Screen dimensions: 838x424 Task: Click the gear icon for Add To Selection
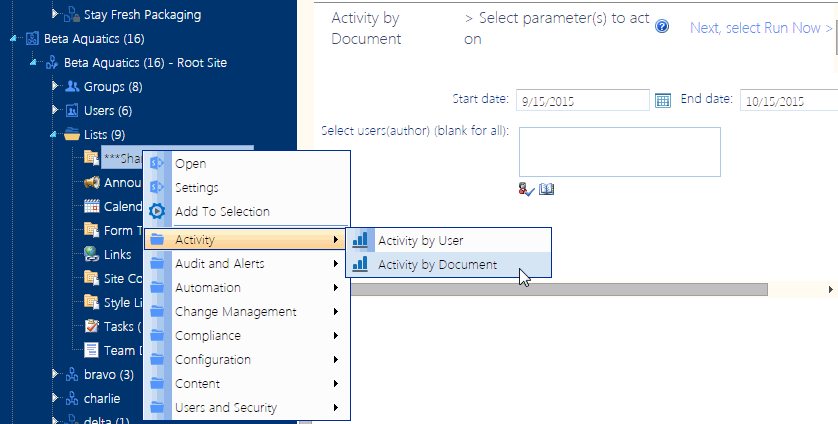tap(157, 211)
